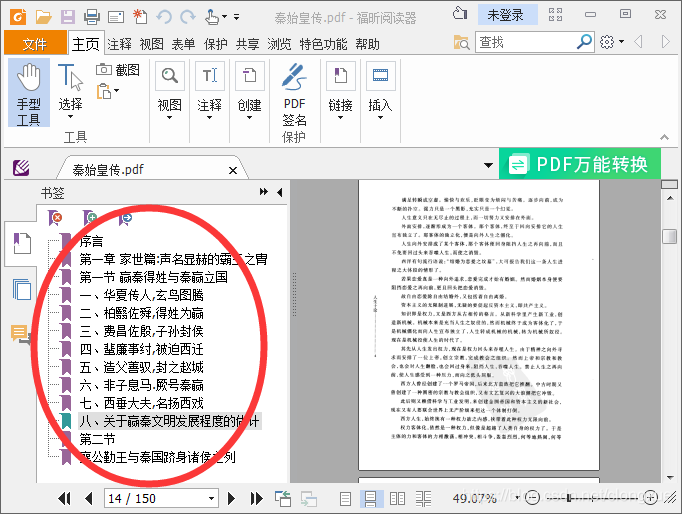Click the PDF万能转换 banner button
Screen dimensions: 682x514
(580, 164)
